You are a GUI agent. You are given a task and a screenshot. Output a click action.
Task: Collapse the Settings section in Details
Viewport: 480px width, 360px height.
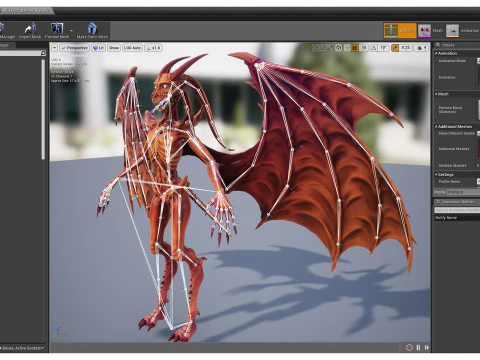[436, 175]
